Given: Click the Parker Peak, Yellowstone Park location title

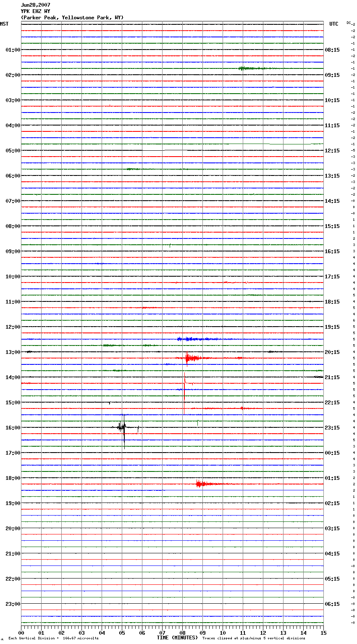Looking at the screenshot, I should [x=72, y=18].
